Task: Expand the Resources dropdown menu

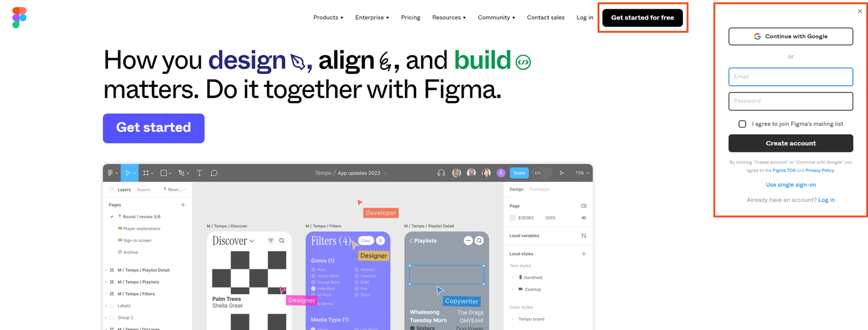Action: click(x=449, y=17)
